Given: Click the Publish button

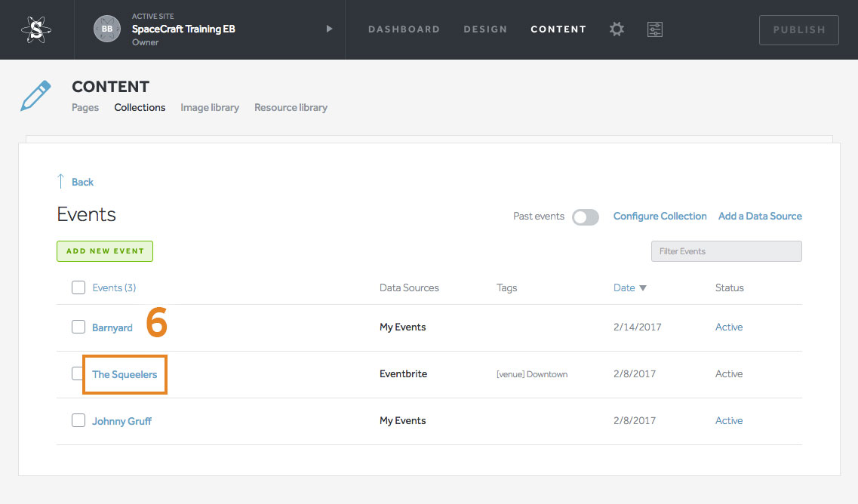Looking at the screenshot, I should [799, 30].
